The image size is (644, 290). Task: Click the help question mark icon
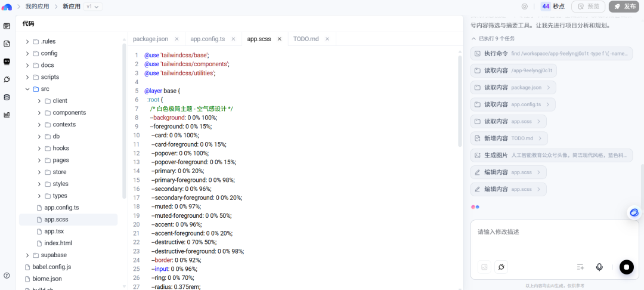pyautogui.click(x=7, y=276)
